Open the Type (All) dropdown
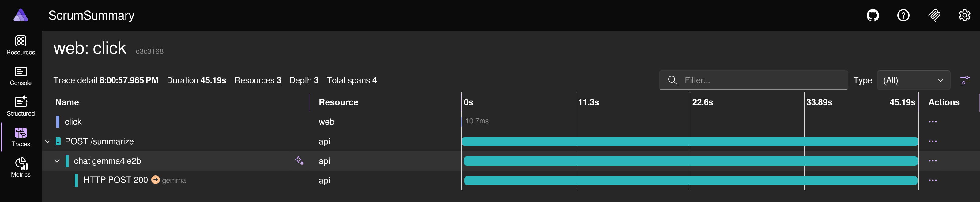980x202 pixels. (913, 80)
